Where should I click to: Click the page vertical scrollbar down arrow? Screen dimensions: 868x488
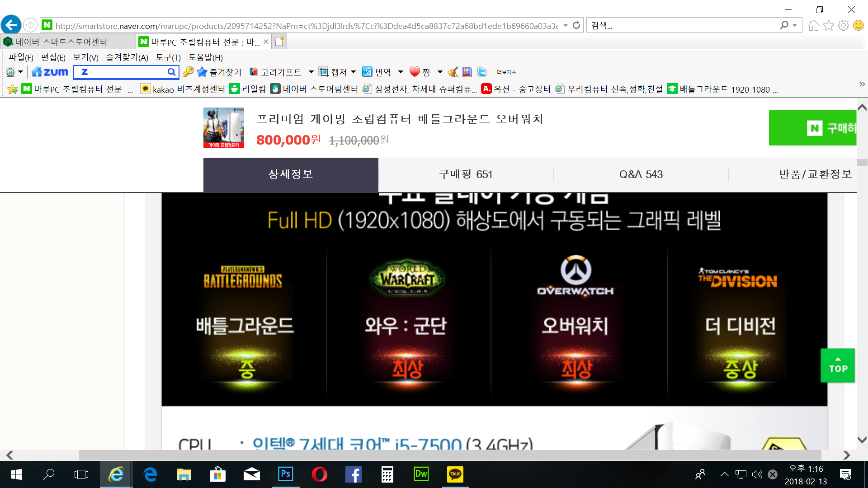[x=862, y=440]
